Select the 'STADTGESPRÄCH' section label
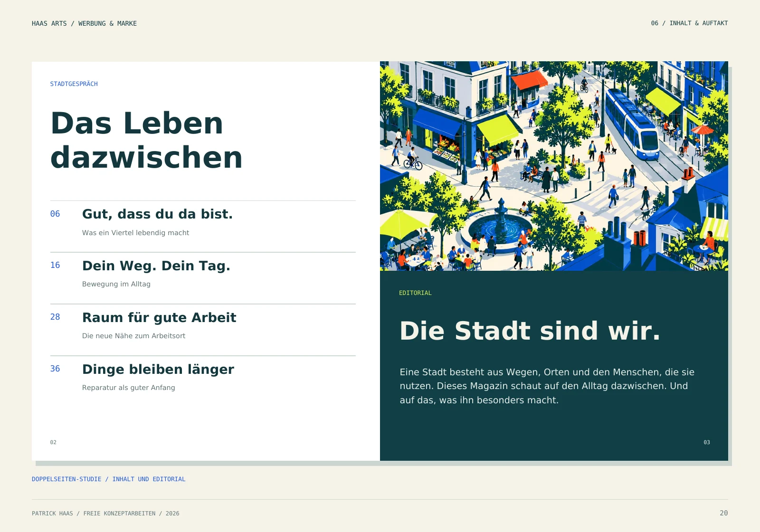 click(x=74, y=84)
